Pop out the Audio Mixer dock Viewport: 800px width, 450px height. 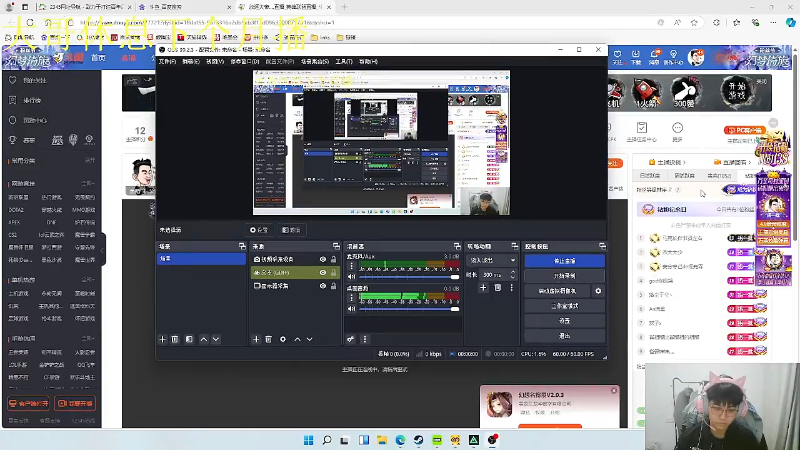coord(457,246)
